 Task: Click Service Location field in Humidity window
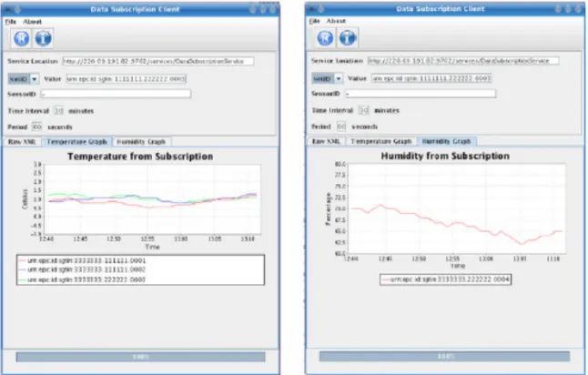[x=463, y=60]
